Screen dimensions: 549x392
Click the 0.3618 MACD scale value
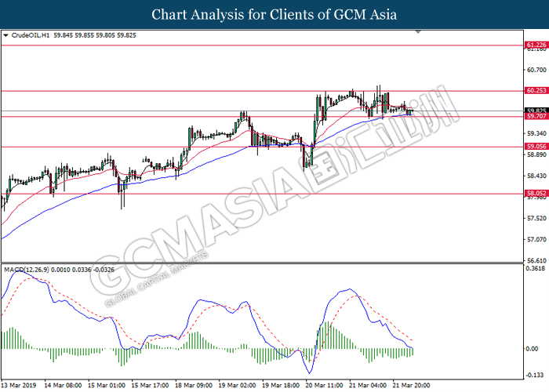(x=536, y=268)
